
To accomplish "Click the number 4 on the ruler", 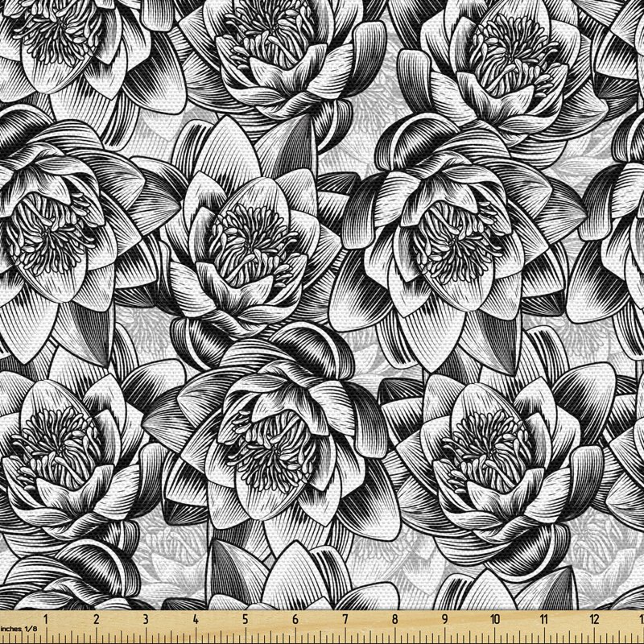I will (x=196, y=619).
